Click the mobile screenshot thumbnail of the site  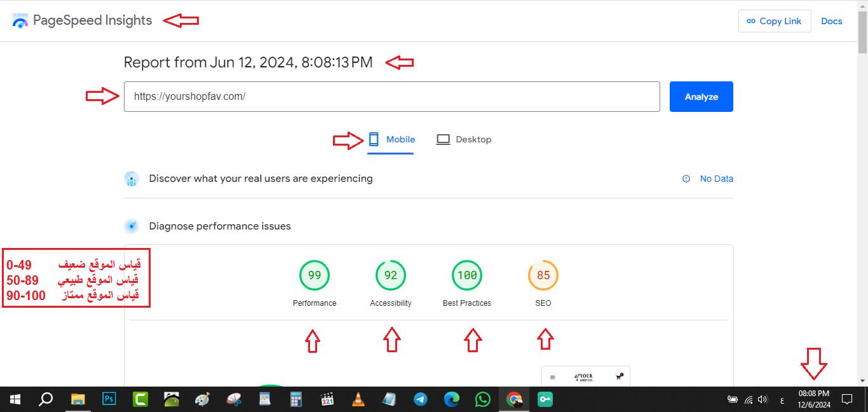585,376
